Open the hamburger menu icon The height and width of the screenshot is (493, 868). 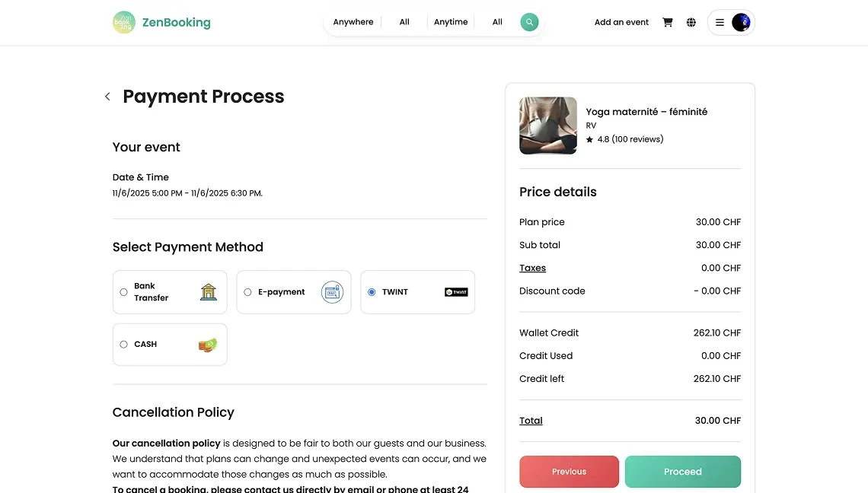tap(720, 22)
